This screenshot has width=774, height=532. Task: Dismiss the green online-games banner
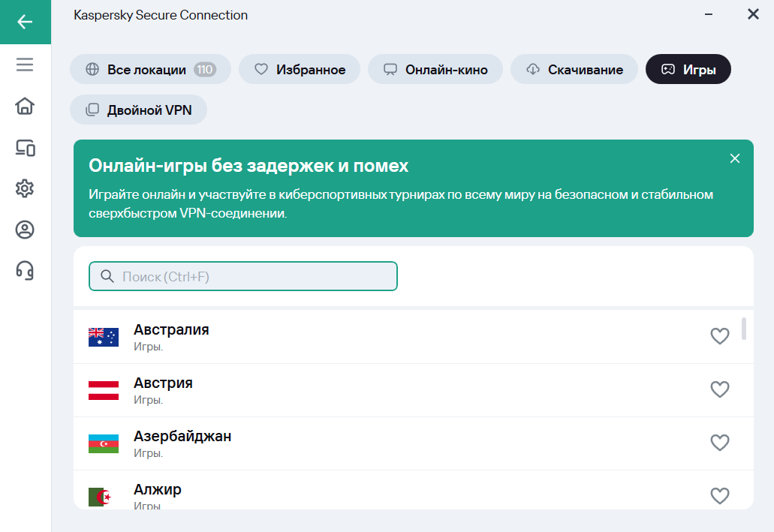[x=735, y=158]
